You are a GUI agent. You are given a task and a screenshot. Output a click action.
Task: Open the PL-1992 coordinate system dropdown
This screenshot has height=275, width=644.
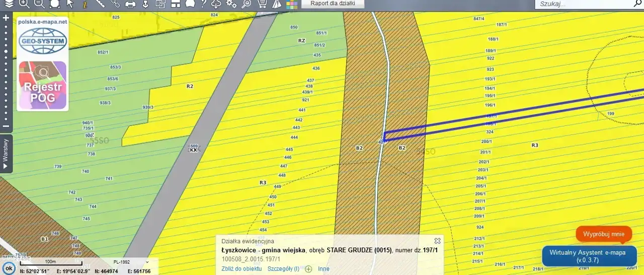click(x=130, y=262)
